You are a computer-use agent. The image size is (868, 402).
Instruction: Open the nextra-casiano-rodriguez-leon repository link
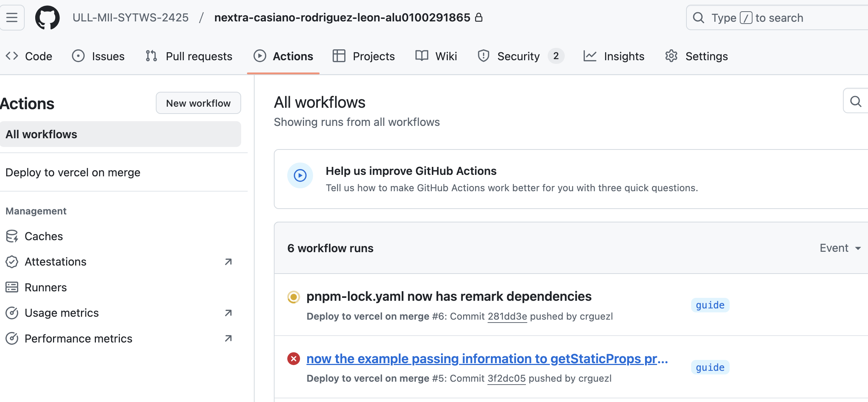pos(342,17)
